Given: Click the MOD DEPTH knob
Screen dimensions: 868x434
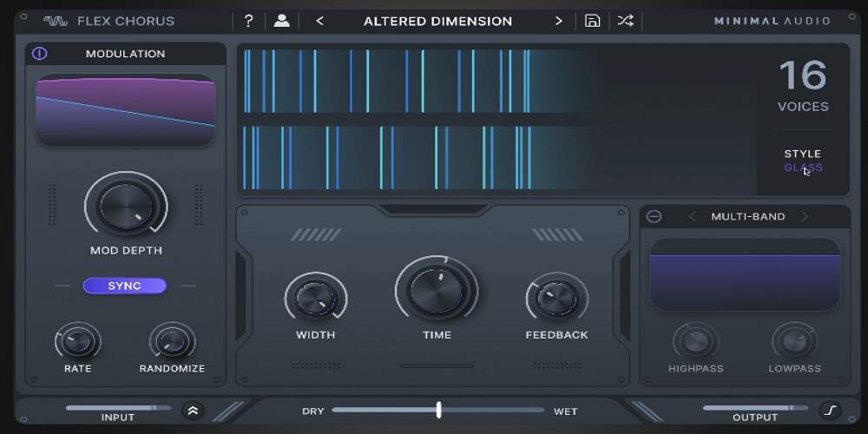Looking at the screenshot, I should [x=126, y=206].
